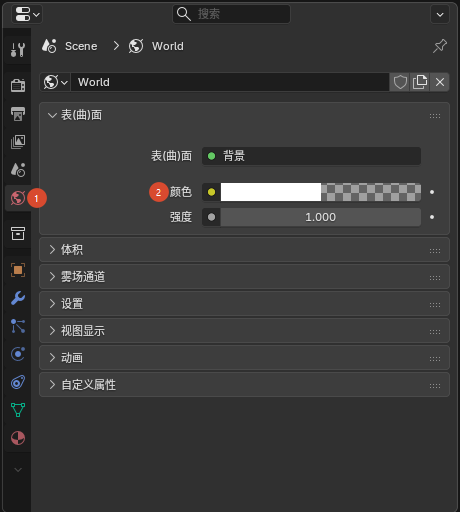
Task: Click the yellow socket dot next to 颜色
Action: coord(211,192)
